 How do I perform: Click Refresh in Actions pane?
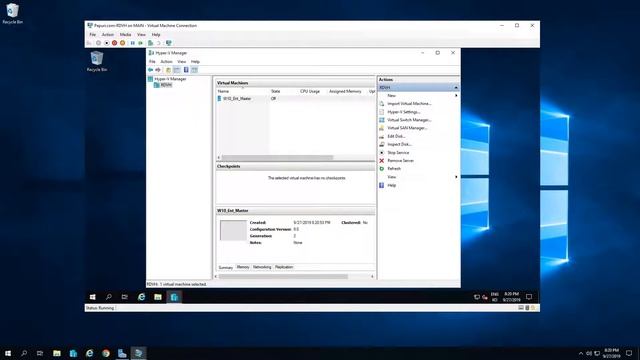tap(394, 169)
